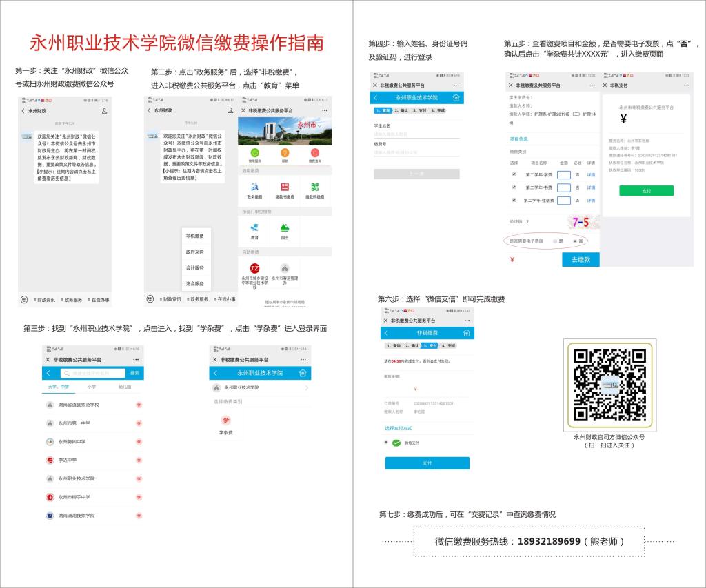Tap the 微信支付 green WeChat icon
The height and width of the screenshot is (588, 706).
pyautogui.click(x=396, y=443)
